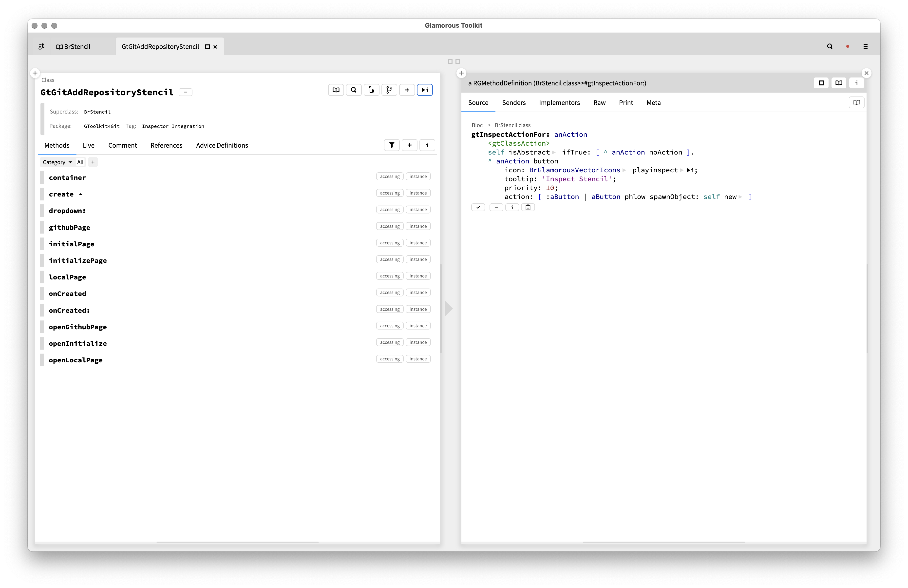The width and height of the screenshot is (908, 588).
Task: Open the class book documentation icon
Action: pyautogui.click(x=336, y=90)
